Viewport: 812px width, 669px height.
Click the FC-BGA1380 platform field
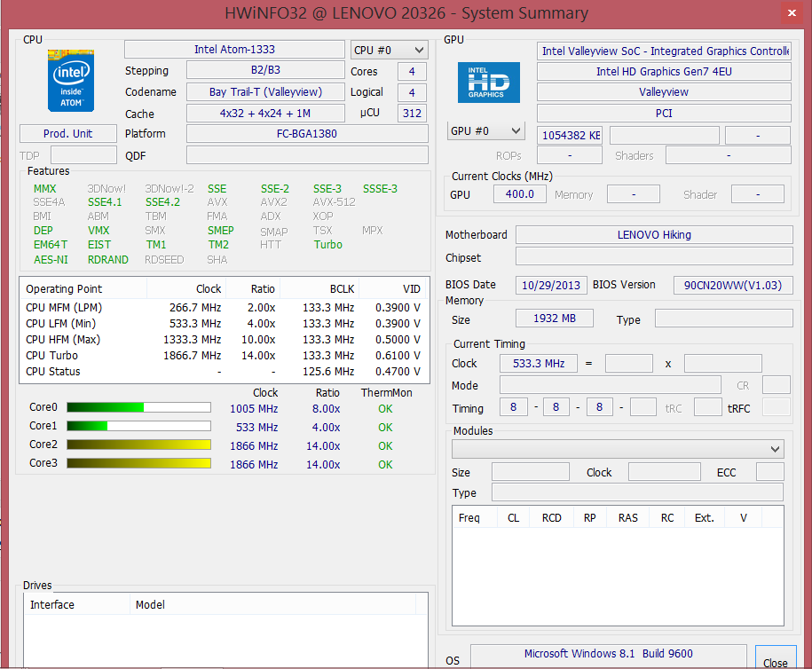(x=307, y=134)
